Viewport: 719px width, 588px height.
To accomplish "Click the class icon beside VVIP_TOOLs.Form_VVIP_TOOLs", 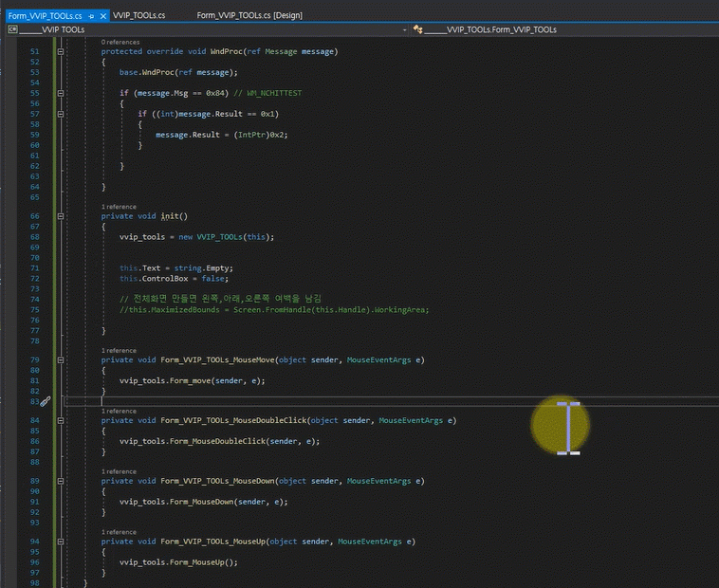I will pyautogui.click(x=417, y=29).
